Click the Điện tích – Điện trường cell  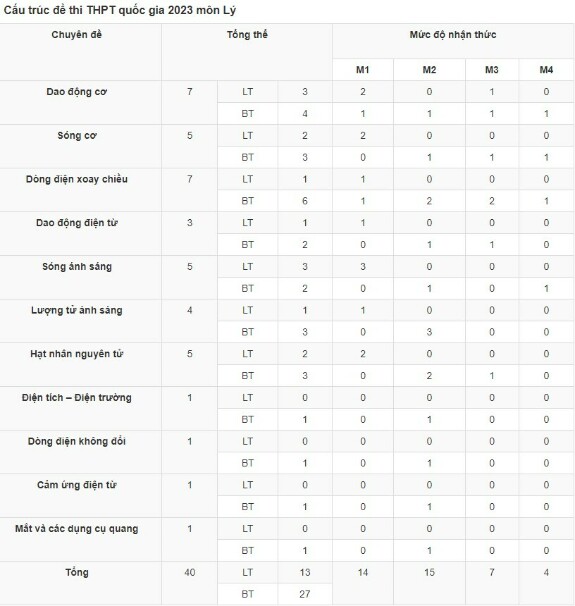tap(77, 398)
